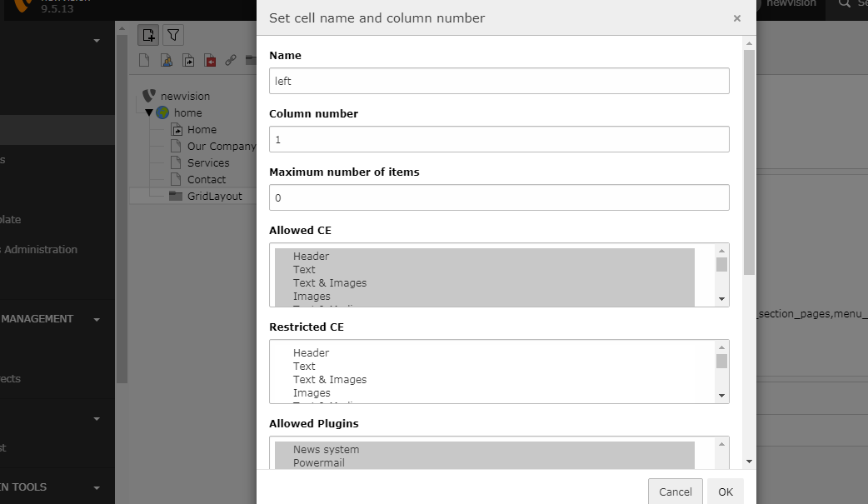Focus the Column number field
Image resolution: width=868 pixels, height=504 pixels.
coord(499,139)
